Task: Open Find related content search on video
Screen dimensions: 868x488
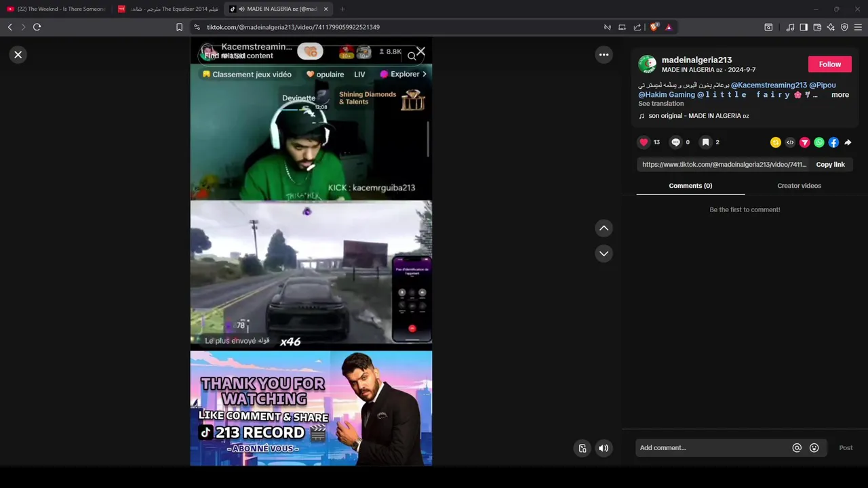Action: (312, 56)
